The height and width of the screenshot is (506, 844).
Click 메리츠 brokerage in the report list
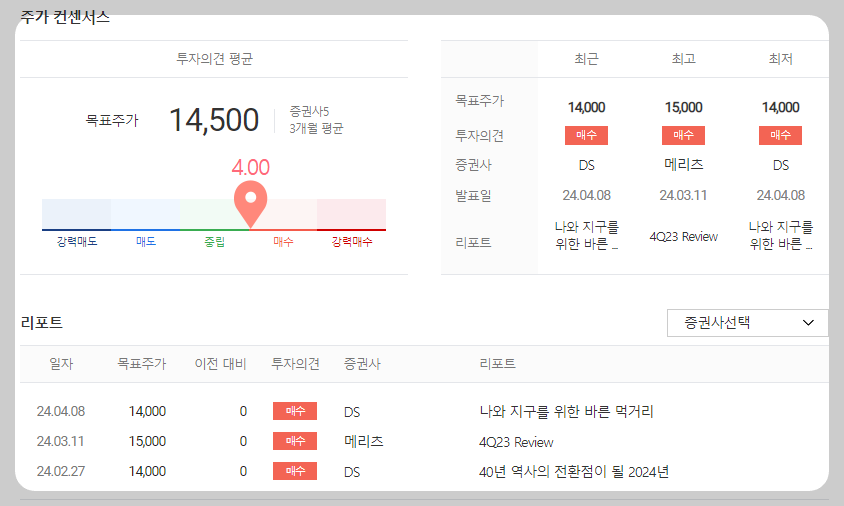(x=364, y=441)
